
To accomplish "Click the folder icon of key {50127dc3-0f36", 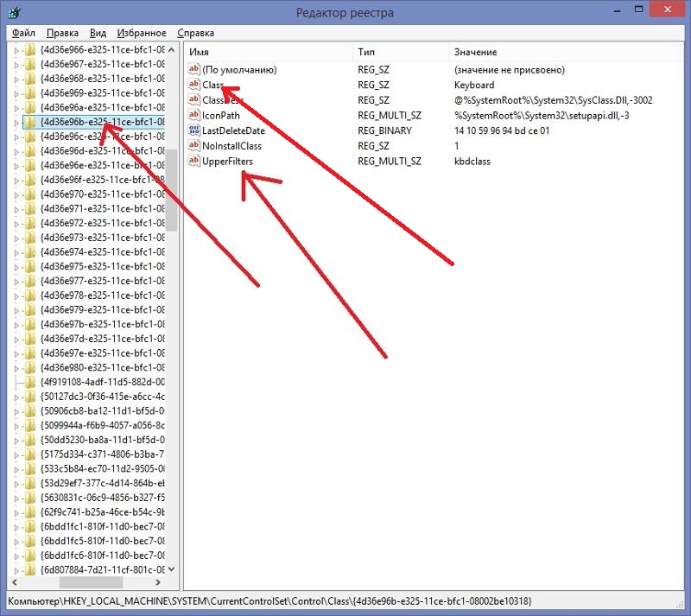I will 30,396.
